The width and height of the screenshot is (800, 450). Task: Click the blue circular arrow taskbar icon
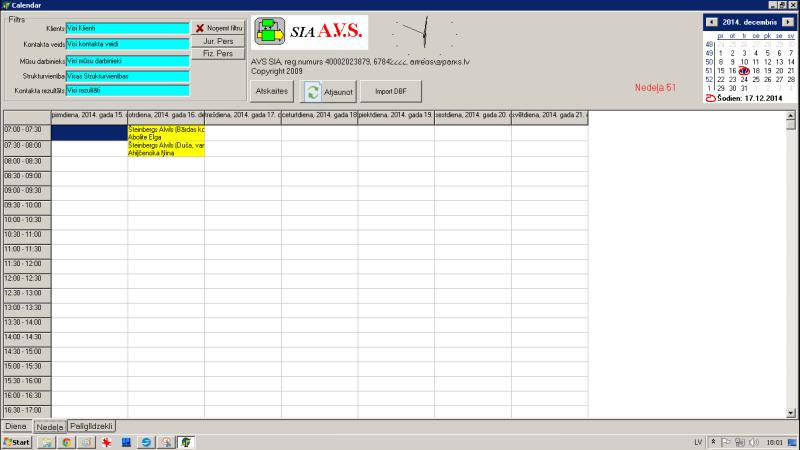146,442
